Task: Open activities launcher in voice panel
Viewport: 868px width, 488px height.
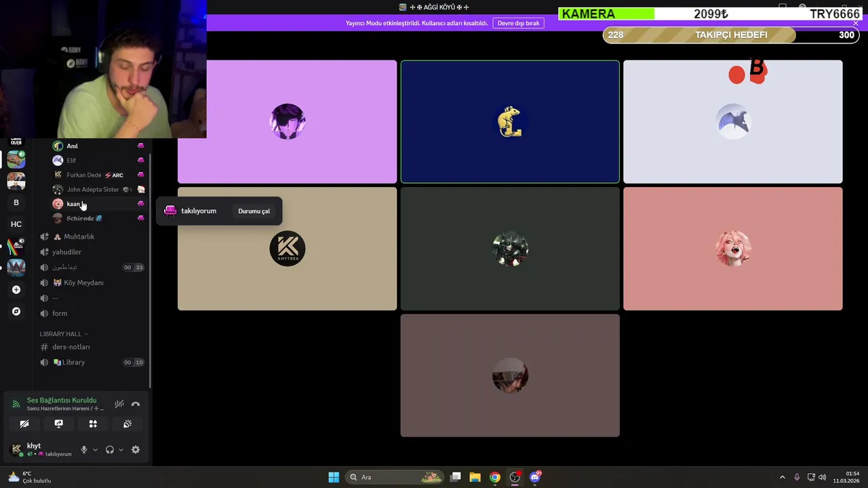Action: tap(93, 424)
